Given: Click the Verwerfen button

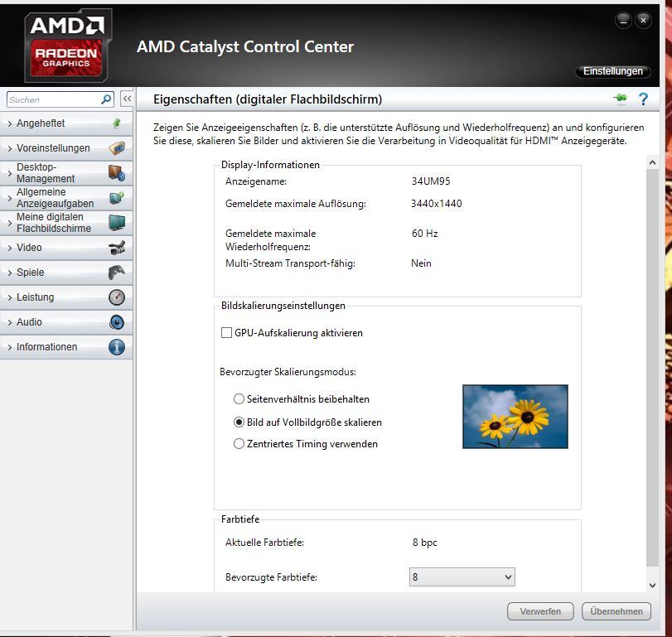Looking at the screenshot, I should click(x=540, y=611).
